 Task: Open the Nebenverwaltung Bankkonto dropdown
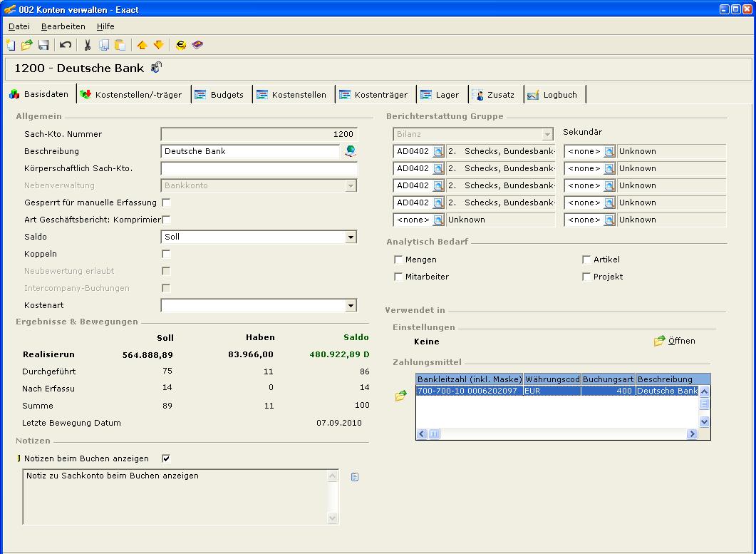coord(351,186)
